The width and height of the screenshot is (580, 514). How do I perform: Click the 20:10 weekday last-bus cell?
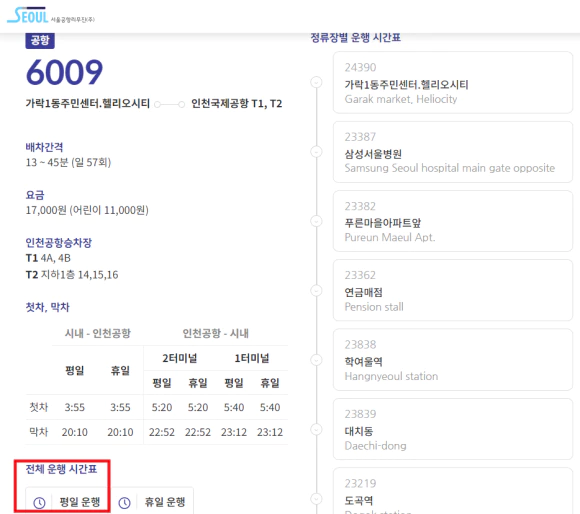click(x=75, y=432)
